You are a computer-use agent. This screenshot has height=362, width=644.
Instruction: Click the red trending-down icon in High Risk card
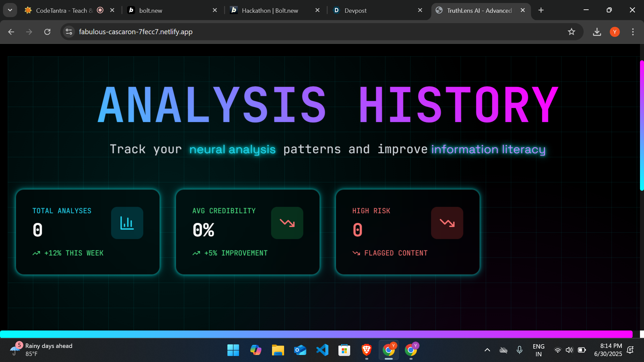point(447,223)
